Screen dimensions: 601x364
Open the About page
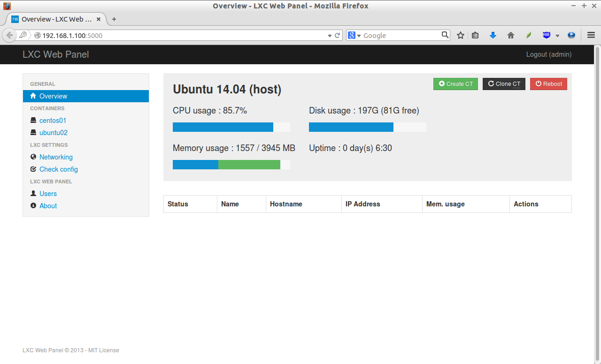coord(48,206)
